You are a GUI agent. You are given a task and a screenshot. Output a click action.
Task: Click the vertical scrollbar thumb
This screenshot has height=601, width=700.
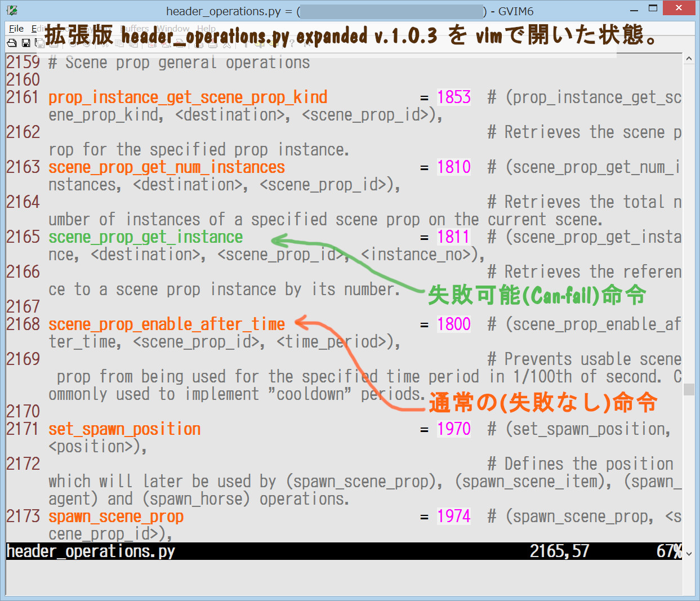(689, 389)
